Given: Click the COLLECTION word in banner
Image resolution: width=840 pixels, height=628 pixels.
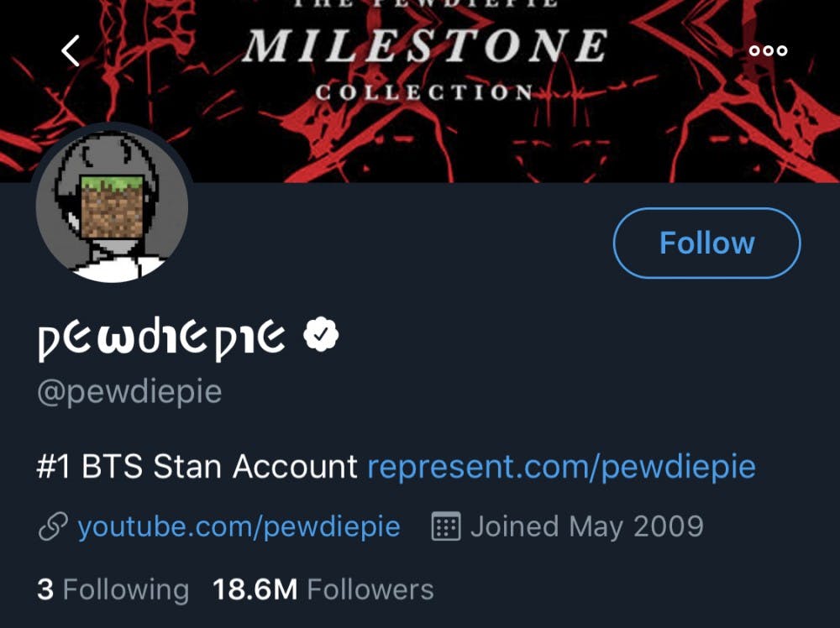Looking at the screenshot, I should (x=425, y=92).
